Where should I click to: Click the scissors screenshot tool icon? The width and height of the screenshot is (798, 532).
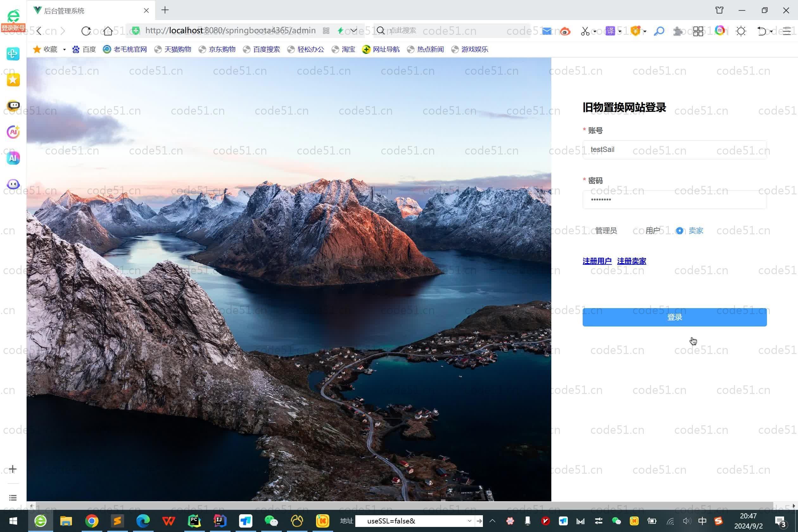[585, 31]
